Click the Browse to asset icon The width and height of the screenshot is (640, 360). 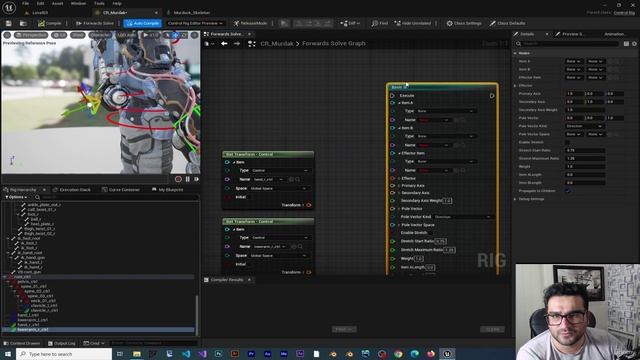click(x=23, y=23)
